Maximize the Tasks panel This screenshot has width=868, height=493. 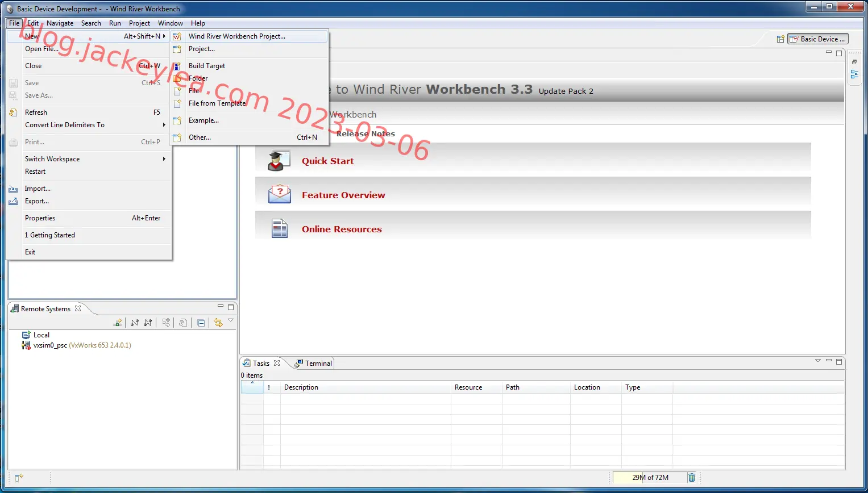[x=839, y=361]
